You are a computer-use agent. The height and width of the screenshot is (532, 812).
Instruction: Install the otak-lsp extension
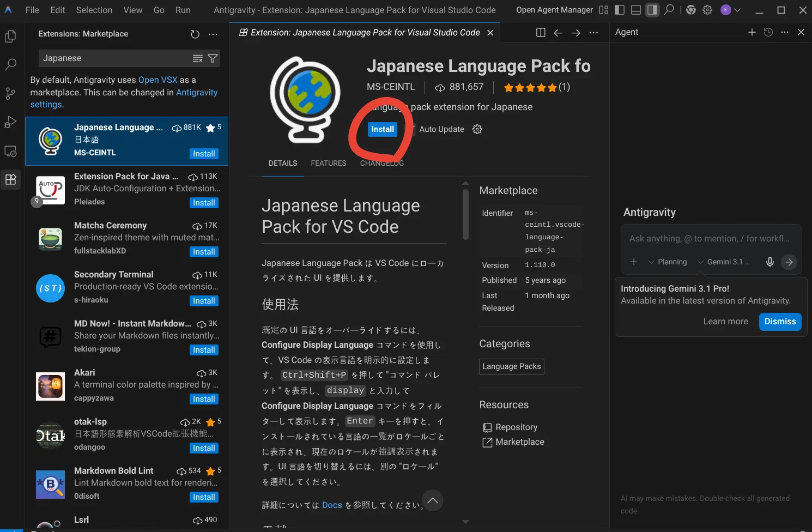click(x=204, y=448)
